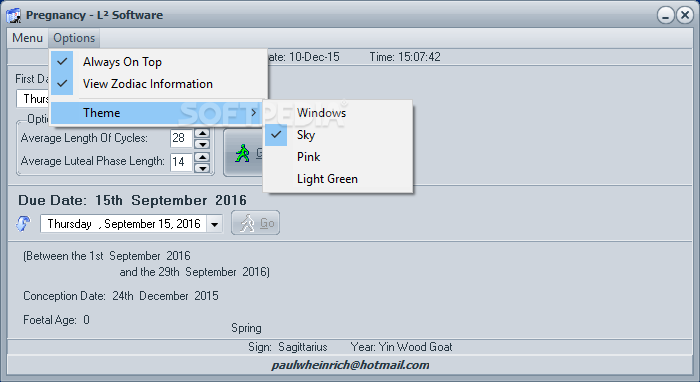Image resolution: width=700 pixels, height=382 pixels.
Task: Select the Theme submenu entry
Action: click(156, 113)
